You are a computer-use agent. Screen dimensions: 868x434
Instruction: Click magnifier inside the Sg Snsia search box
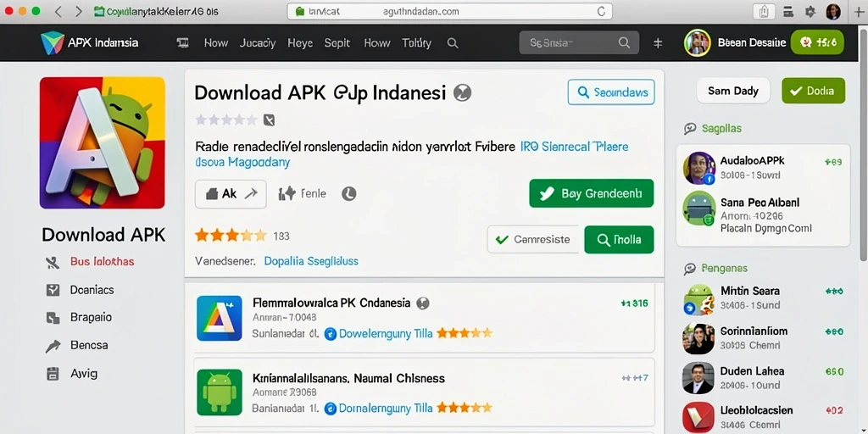click(624, 42)
